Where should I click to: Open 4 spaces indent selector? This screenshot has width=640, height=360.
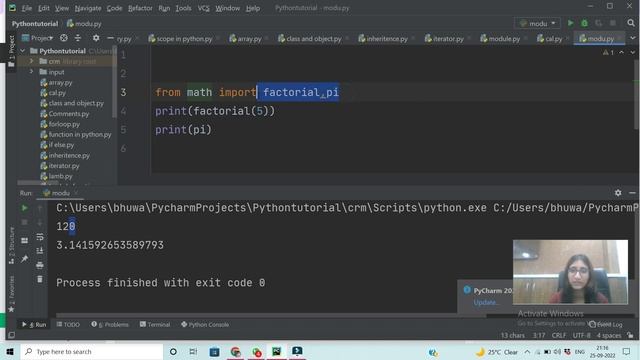(609, 335)
